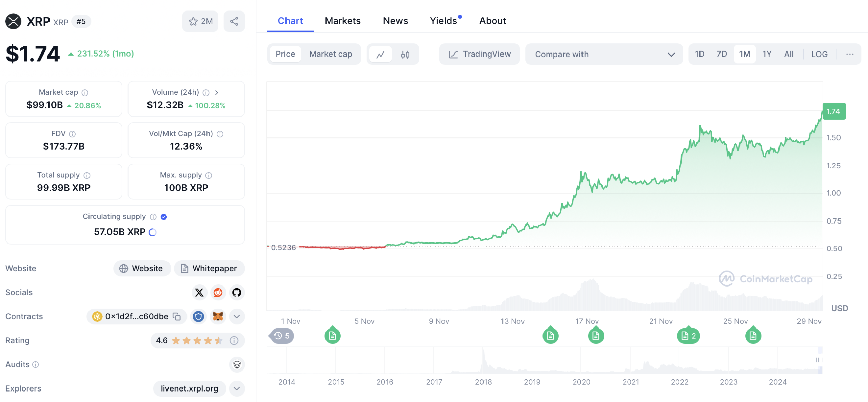The width and height of the screenshot is (868, 402).
Task: Open the X (Twitter) social link
Action: pyautogui.click(x=199, y=292)
